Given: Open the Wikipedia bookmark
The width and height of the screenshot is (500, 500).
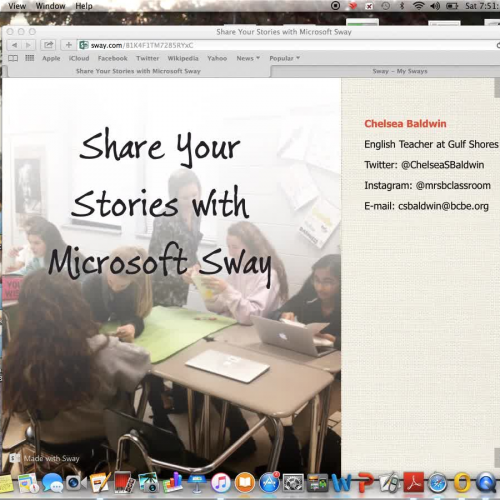Looking at the screenshot, I should click(x=183, y=58).
